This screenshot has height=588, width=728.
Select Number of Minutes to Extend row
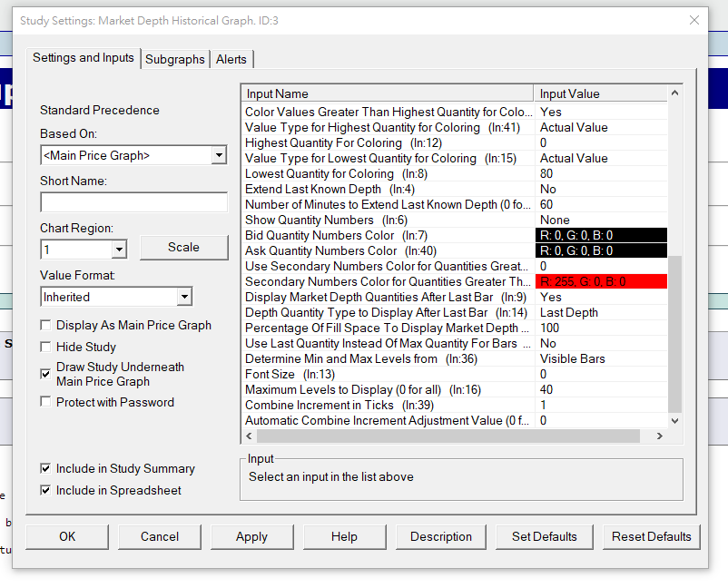(455, 205)
